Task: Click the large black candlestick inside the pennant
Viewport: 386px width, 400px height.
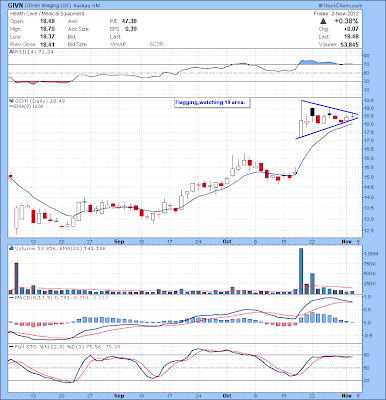Action: pyautogui.click(x=313, y=112)
